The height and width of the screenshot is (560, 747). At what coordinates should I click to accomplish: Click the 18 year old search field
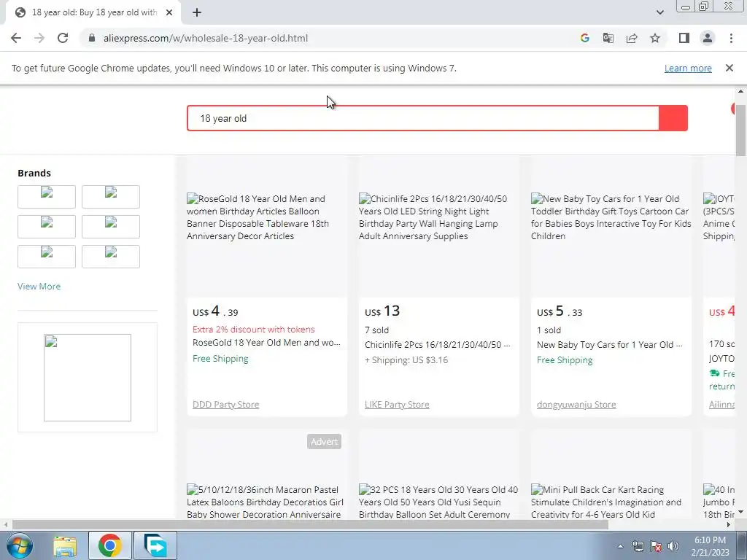point(422,118)
